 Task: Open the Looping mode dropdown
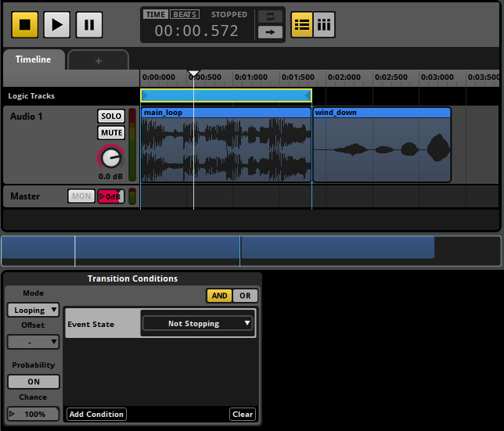click(34, 310)
